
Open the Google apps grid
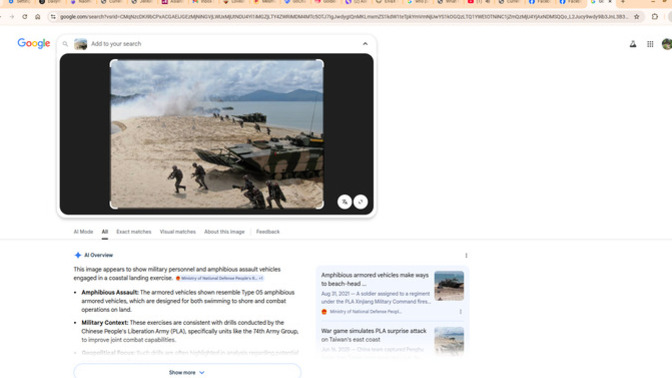pos(650,44)
